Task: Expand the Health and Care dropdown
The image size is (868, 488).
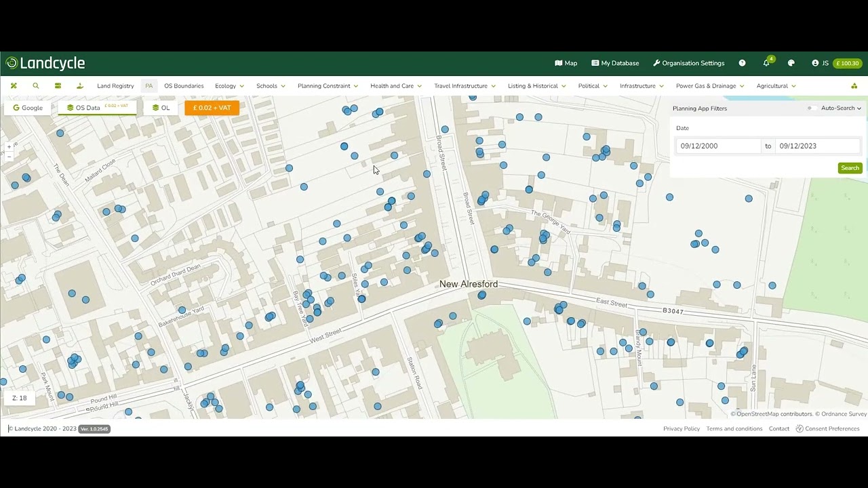Action: 396,86
